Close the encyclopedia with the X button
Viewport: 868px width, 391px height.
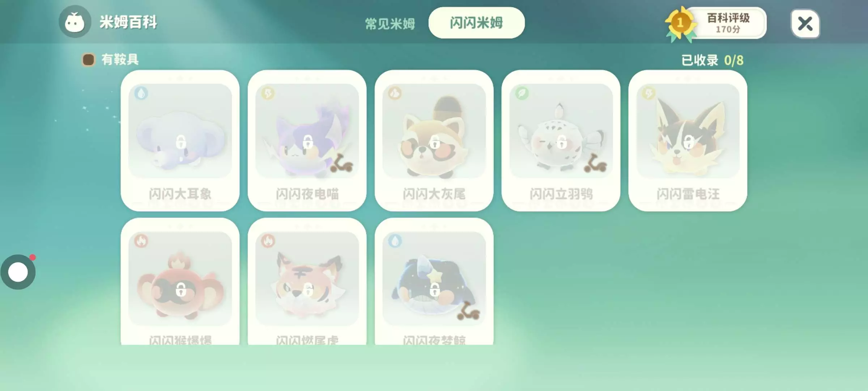805,24
